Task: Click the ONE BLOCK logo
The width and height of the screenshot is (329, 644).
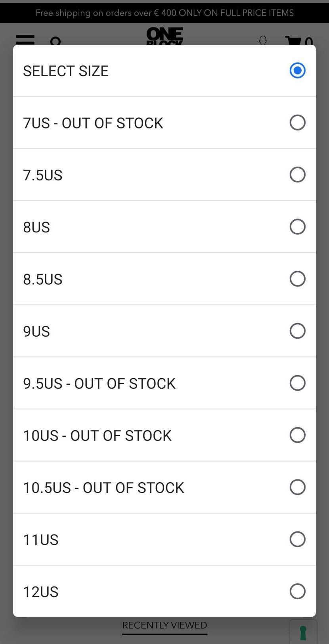Action: point(164,36)
